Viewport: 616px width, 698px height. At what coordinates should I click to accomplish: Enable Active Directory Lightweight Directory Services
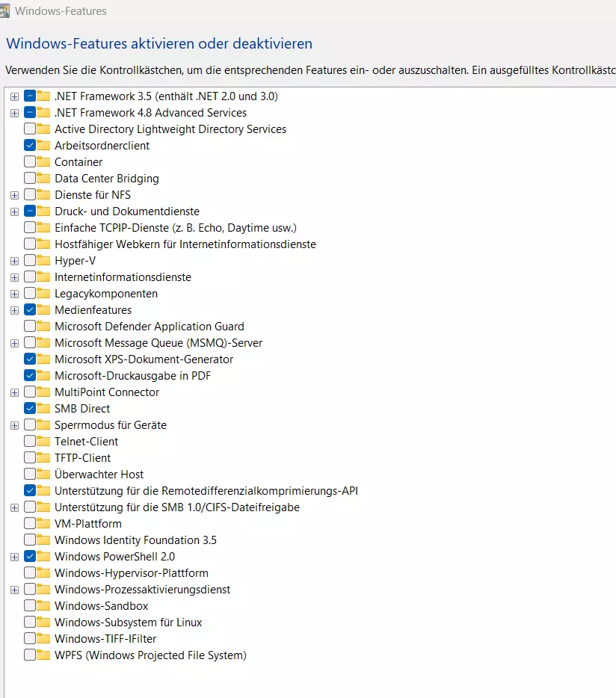pyautogui.click(x=30, y=129)
